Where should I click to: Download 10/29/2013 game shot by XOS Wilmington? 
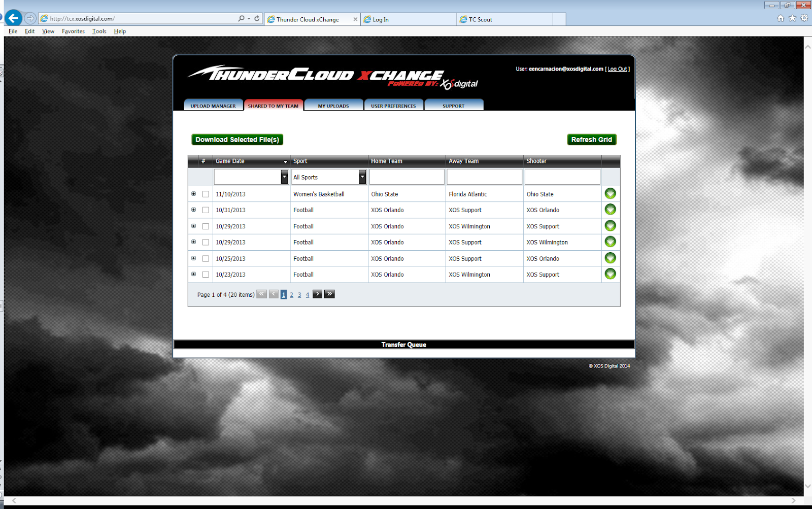click(x=610, y=242)
